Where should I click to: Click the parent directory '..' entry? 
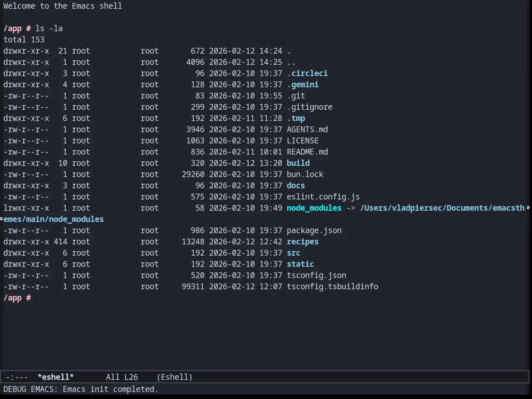pyautogui.click(x=291, y=62)
